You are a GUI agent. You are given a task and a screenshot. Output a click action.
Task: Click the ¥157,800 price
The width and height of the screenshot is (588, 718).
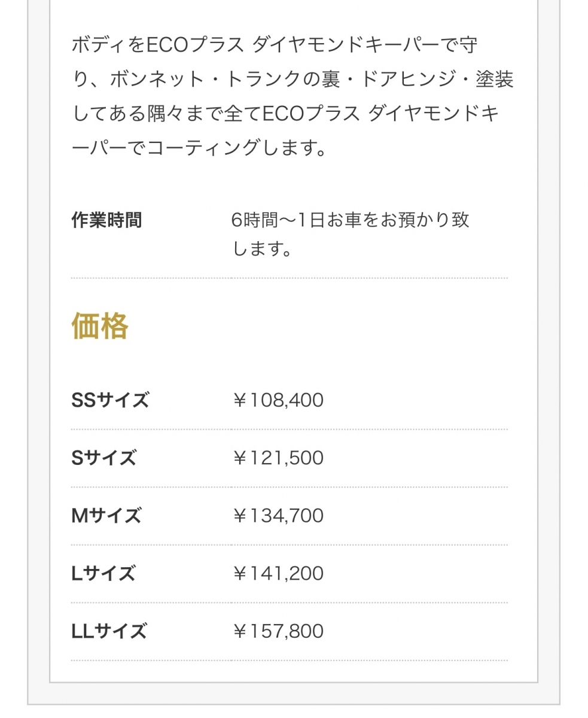(278, 631)
